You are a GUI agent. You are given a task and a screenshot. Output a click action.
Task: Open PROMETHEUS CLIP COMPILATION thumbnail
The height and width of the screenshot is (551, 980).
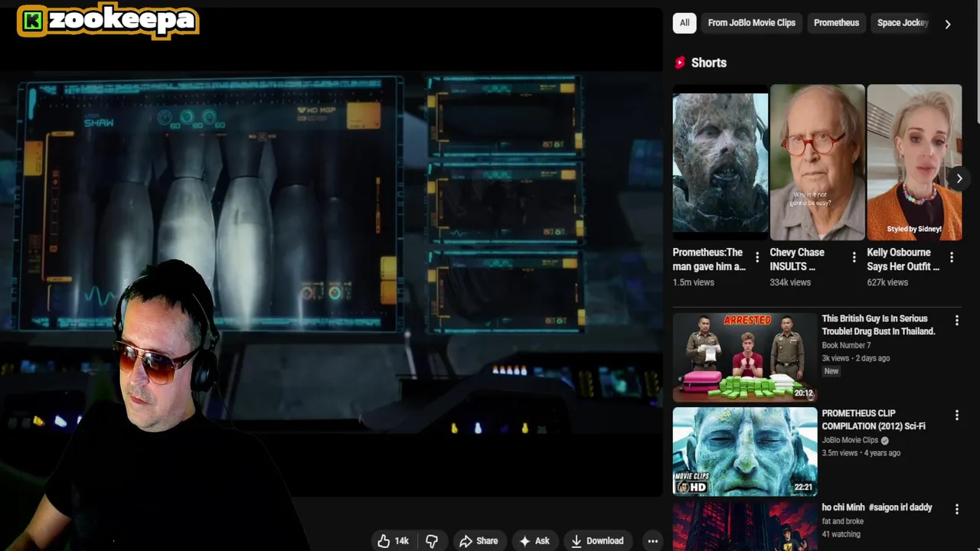(745, 452)
